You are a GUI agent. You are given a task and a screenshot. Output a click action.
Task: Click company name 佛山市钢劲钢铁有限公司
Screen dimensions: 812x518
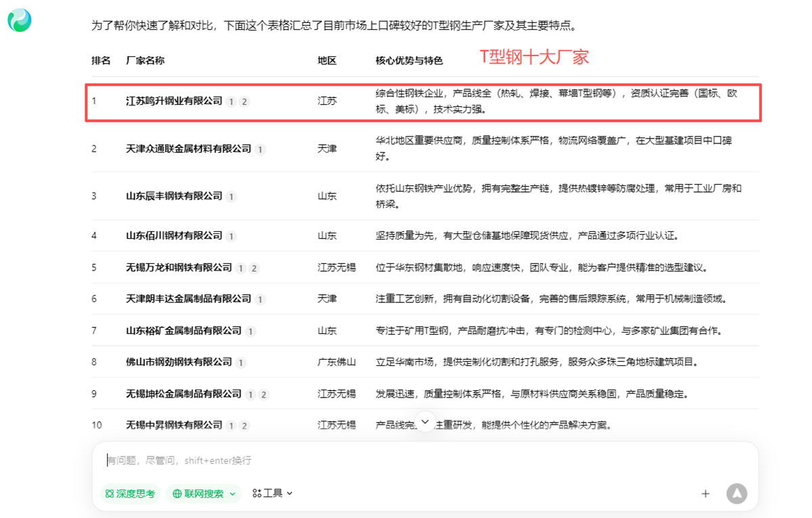click(x=179, y=362)
